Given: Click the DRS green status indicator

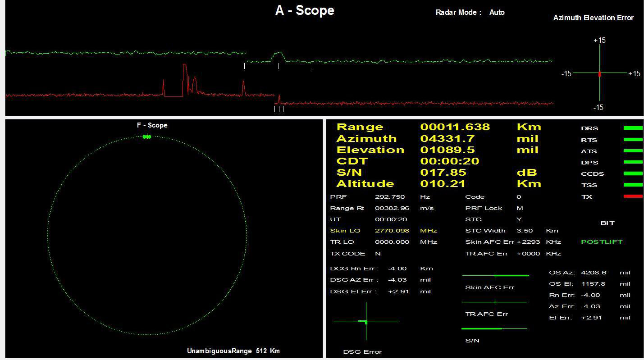Looking at the screenshot, I should pos(633,128).
